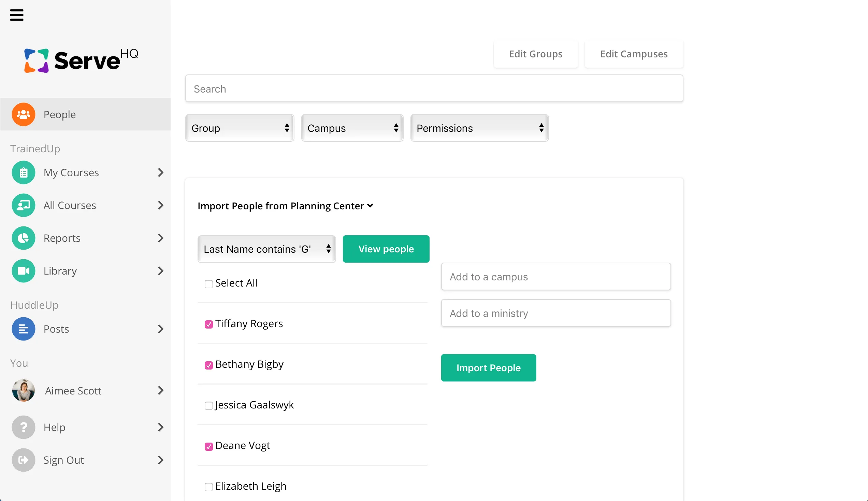The height and width of the screenshot is (501, 868).
Task: Open the hamburger navigation menu
Action: 17,15
